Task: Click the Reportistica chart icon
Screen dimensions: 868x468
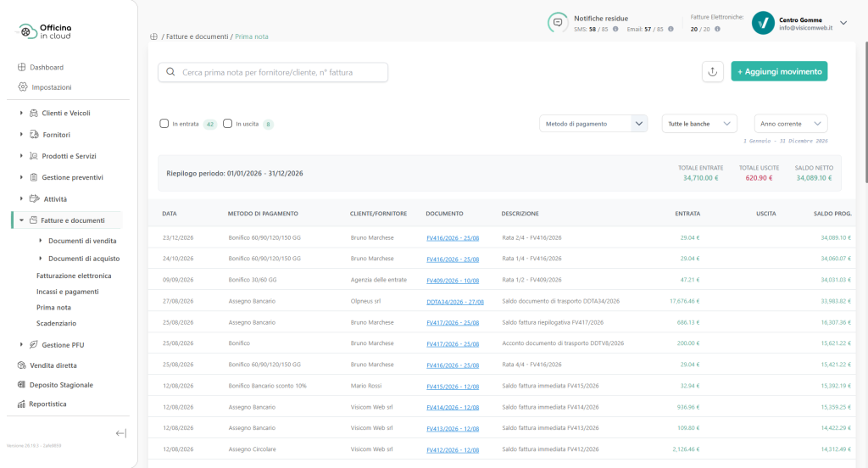Action: (21, 404)
